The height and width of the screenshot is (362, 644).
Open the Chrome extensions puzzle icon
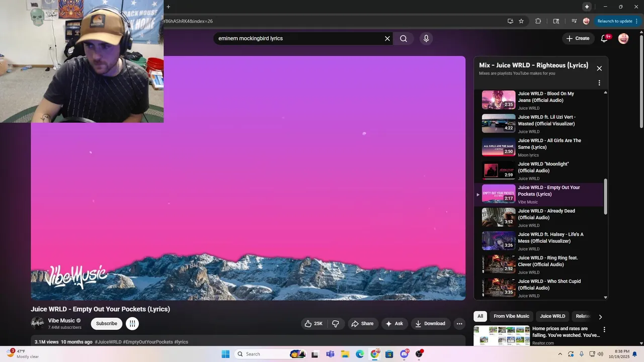coord(538,21)
